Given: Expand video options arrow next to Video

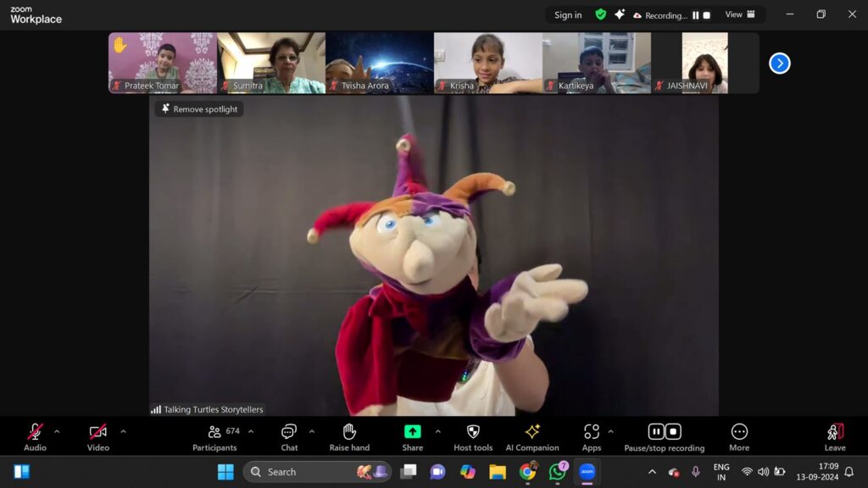Looking at the screenshot, I should pos(123,431).
